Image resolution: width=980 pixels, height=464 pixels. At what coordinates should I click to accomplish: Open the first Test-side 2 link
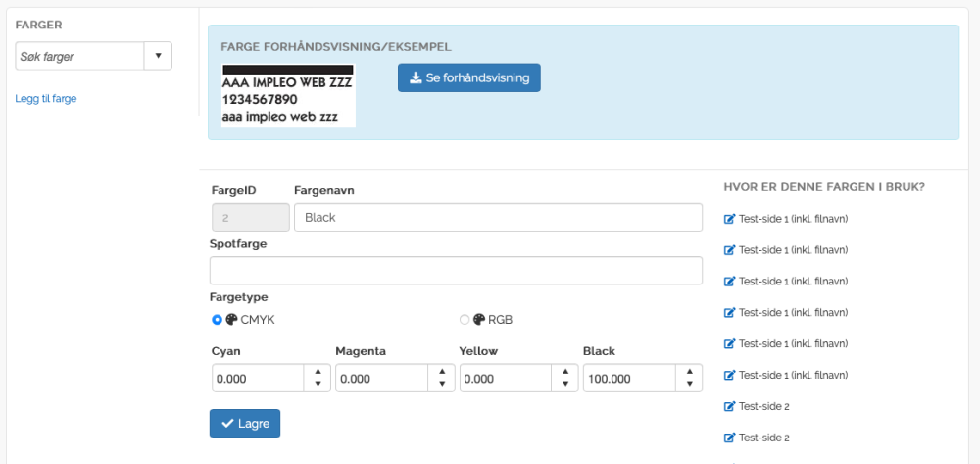[x=763, y=406]
